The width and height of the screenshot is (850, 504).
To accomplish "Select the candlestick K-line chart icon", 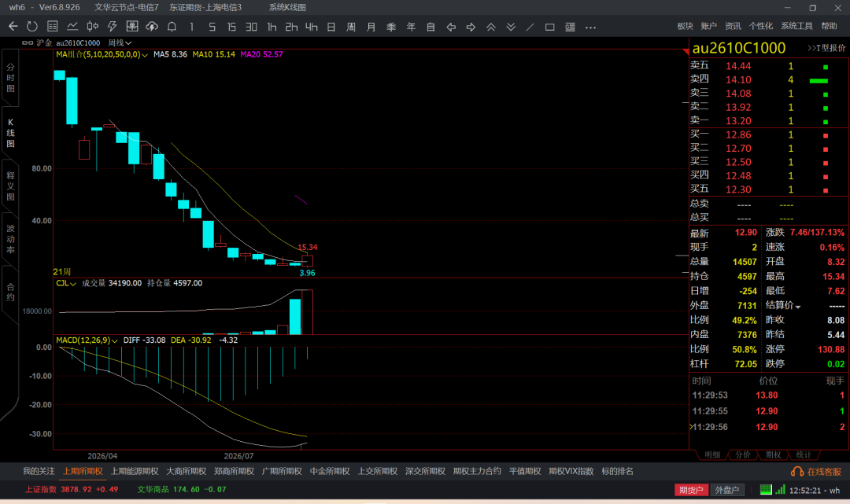I will click(93, 27).
